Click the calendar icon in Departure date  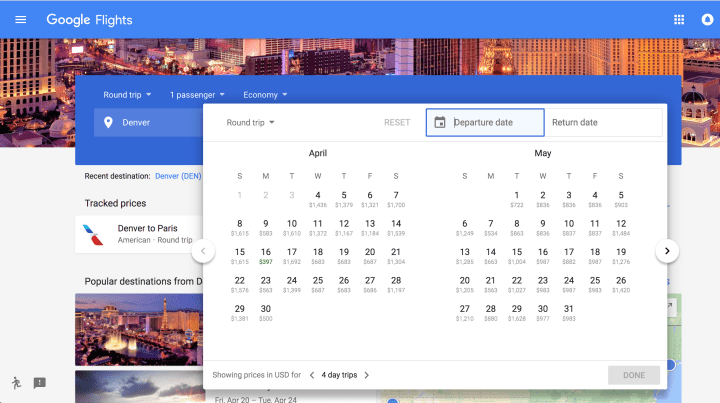tap(440, 122)
